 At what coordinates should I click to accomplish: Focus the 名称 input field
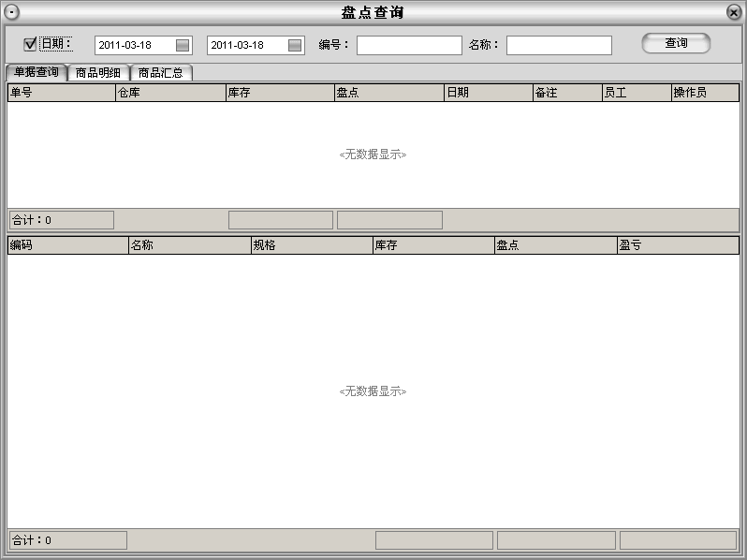tap(559, 45)
